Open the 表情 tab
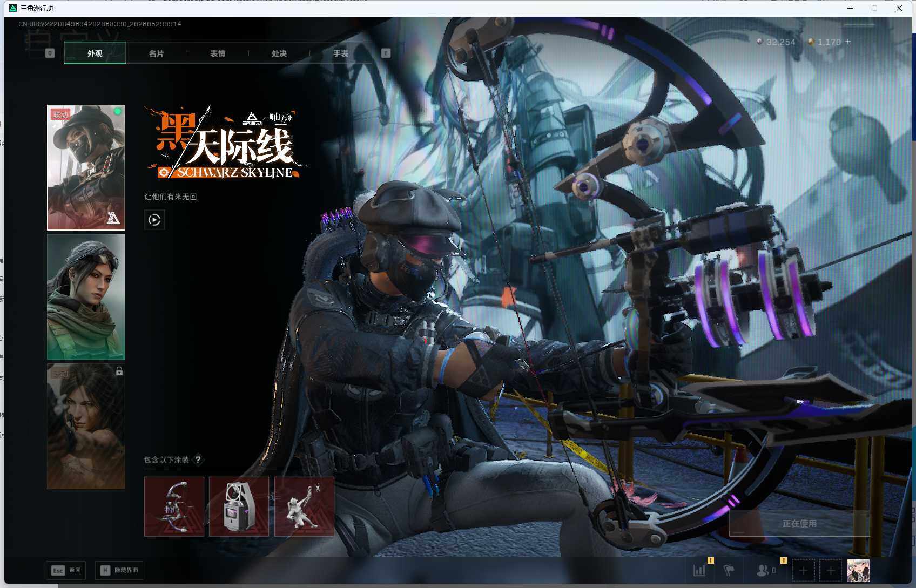 tap(218, 53)
